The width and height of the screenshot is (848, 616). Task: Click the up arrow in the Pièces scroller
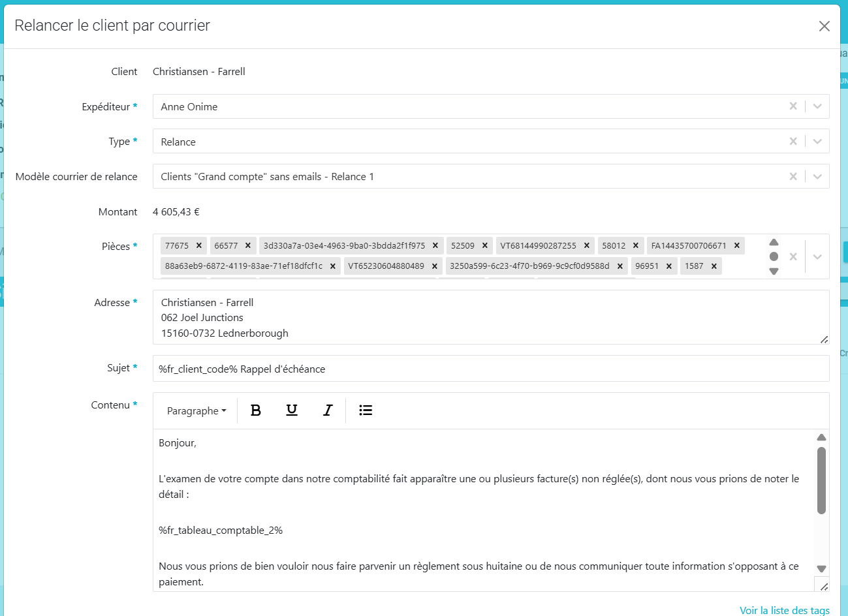774,242
